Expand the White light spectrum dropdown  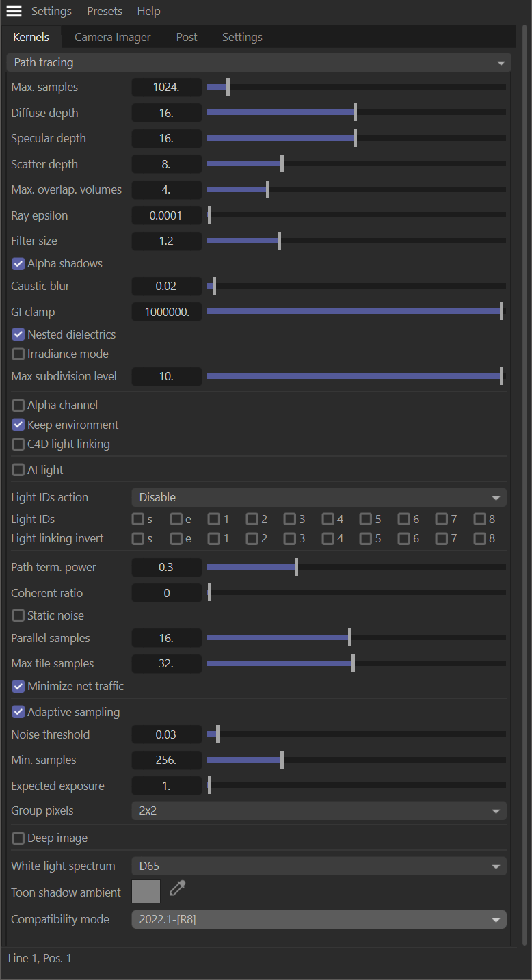(x=319, y=866)
